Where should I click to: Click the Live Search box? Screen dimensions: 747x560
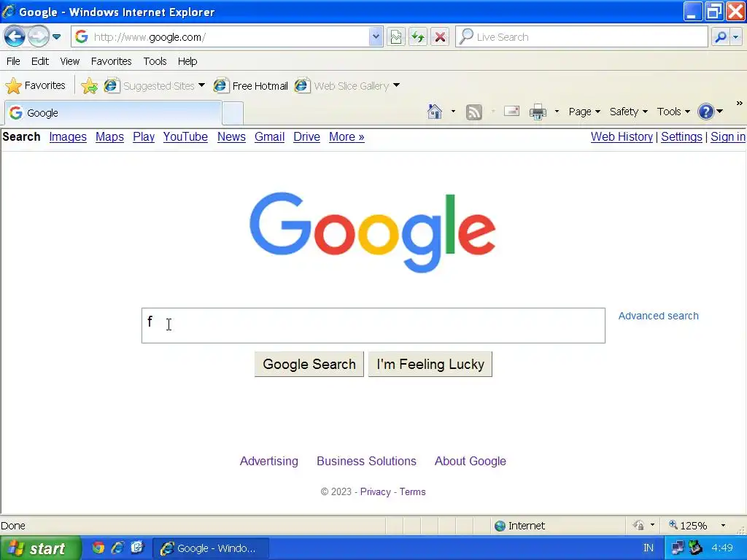point(581,36)
